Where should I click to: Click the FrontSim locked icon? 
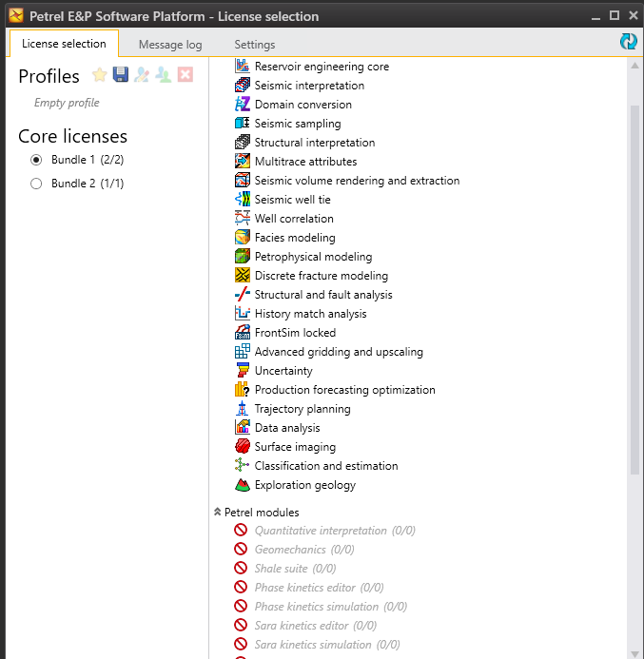243,333
